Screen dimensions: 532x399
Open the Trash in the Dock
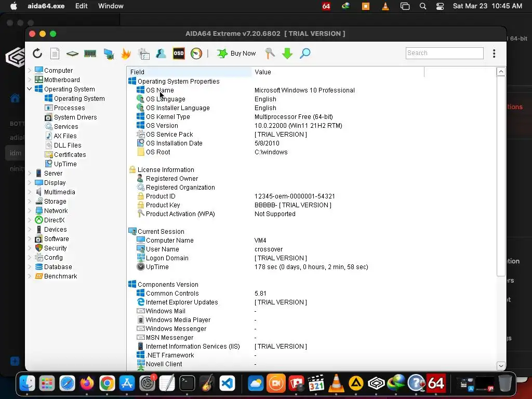click(x=505, y=384)
